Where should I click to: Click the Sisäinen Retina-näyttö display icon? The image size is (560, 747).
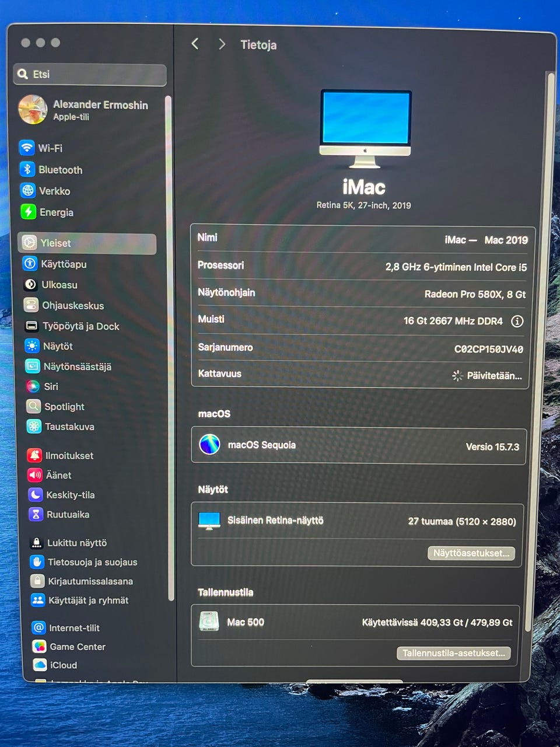209,521
